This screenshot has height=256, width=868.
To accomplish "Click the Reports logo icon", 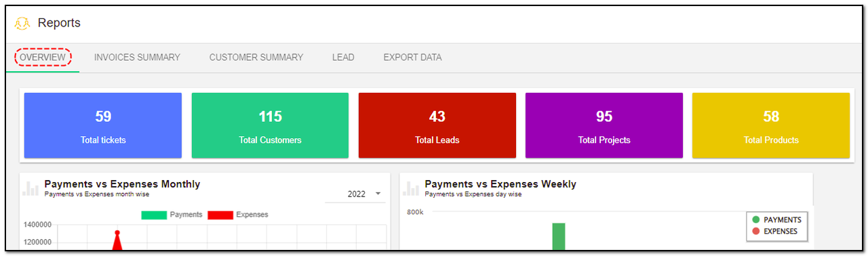I will [x=22, y=23].
